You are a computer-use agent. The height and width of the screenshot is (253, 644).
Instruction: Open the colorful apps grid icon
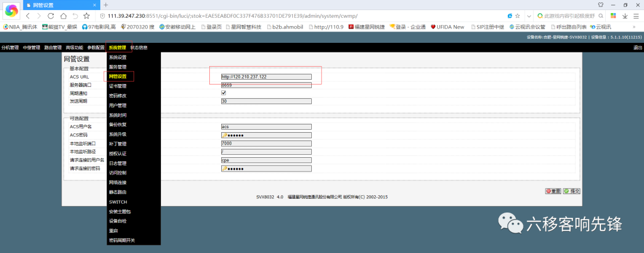(613, 16)
